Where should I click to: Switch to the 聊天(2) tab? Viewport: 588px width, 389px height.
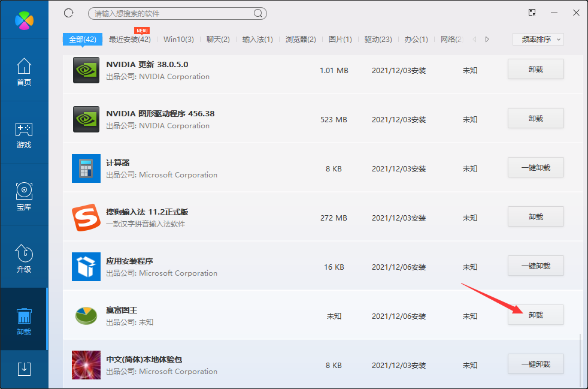click(218, 40)
